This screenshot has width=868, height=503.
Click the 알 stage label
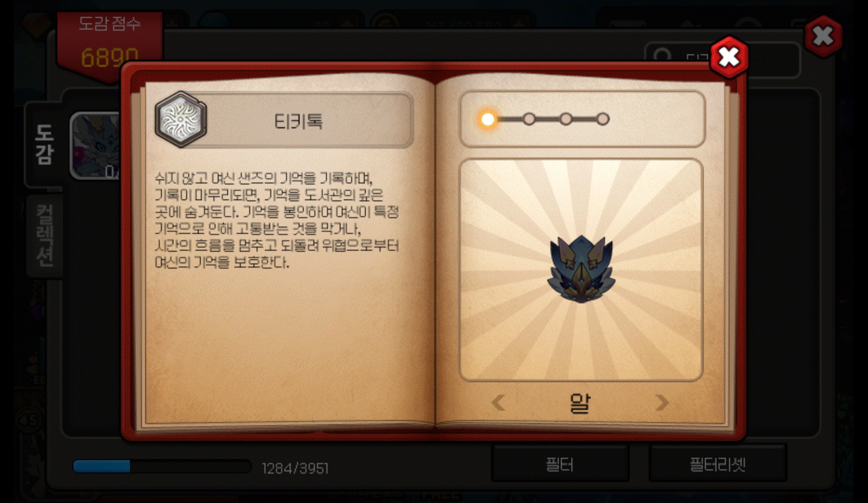(580, 403)
